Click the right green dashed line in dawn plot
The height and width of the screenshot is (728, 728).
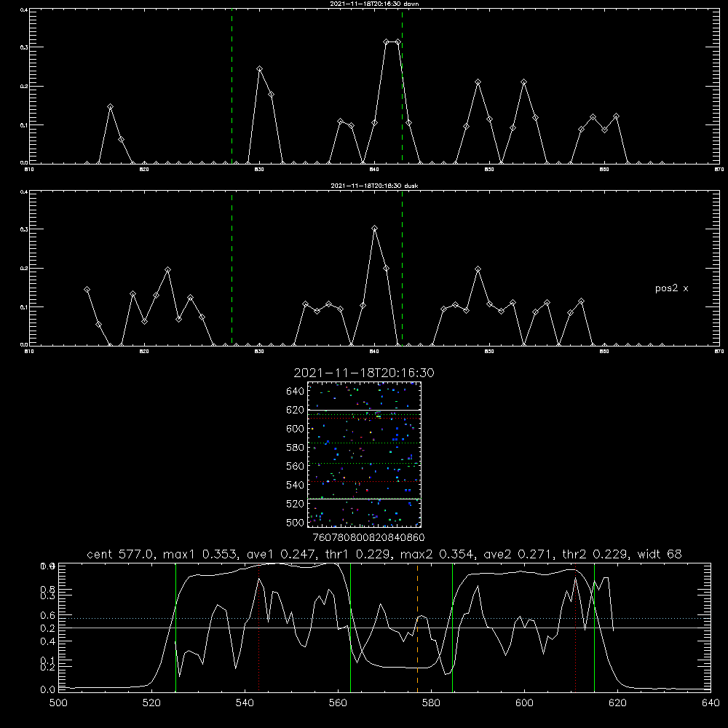[402, 86]
